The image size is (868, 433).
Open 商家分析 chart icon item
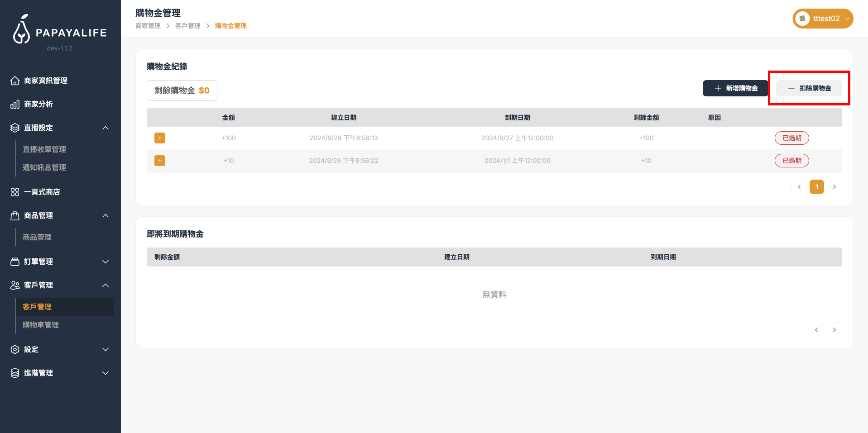pyautogui.click(x=15, y=105)
